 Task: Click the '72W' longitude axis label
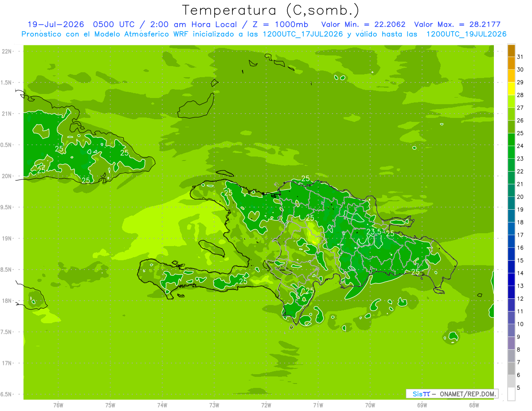point(266,405)
